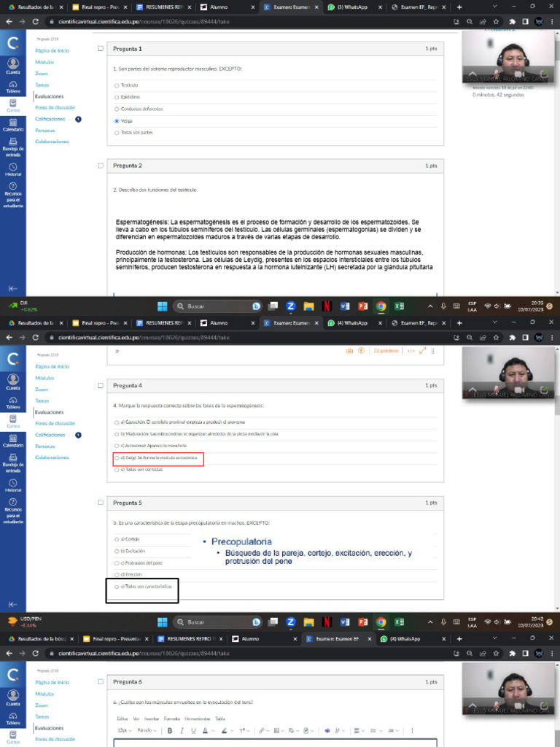560x747 pixels.
Task: Open File Explorer in taskbar with USD/PEN widget
Action: tap(308, 622)
